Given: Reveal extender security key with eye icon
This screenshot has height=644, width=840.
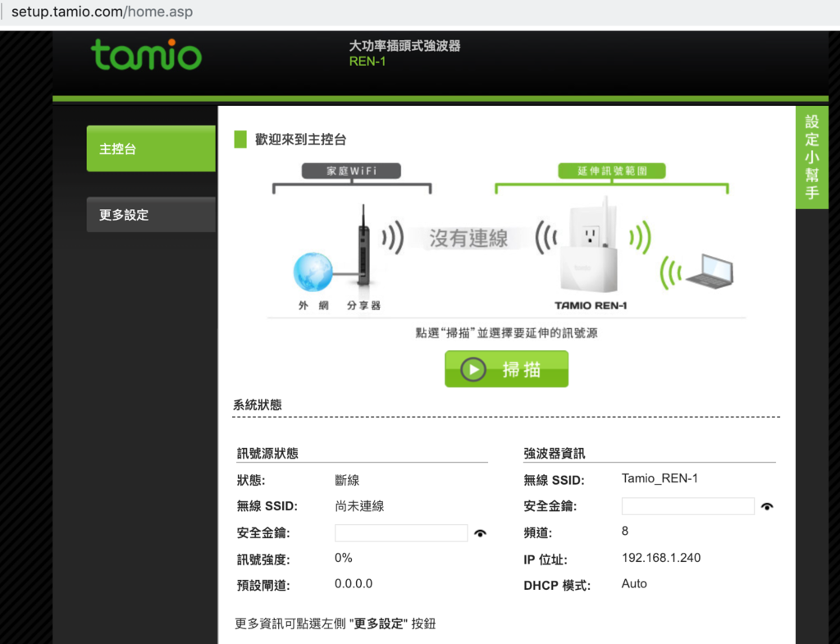Looking at the screenshot, I should (x=767, y=506).
